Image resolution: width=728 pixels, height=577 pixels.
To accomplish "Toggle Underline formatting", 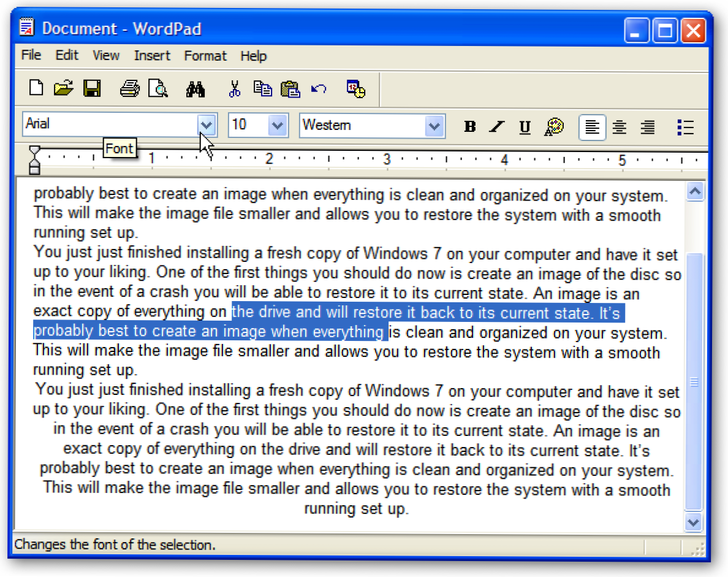I will click(x=525, y=127).
